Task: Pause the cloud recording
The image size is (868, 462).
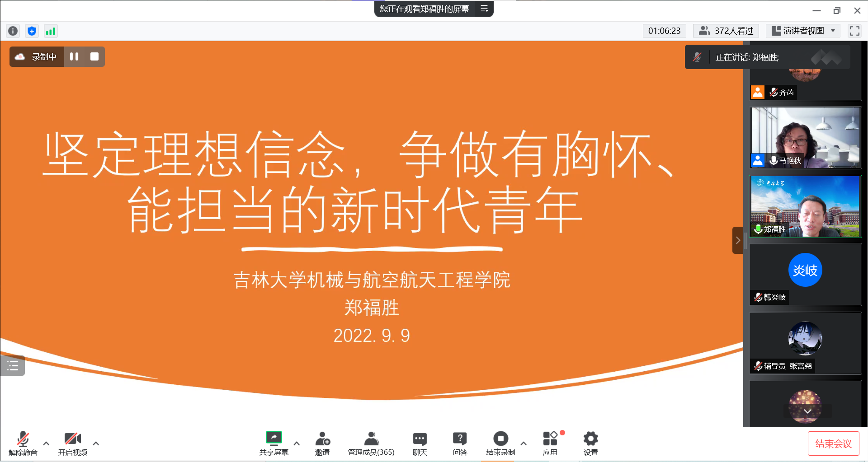Action: pyautogui.click(x=74, y=56)
